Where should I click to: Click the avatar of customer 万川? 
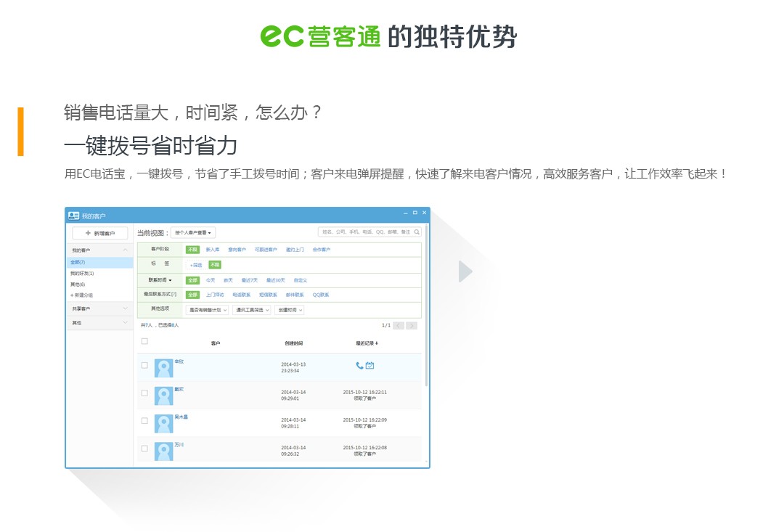point(163,451)
